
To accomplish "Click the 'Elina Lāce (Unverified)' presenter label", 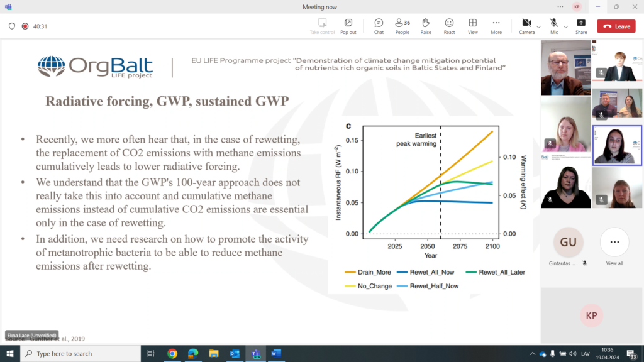I will point(31,336).
